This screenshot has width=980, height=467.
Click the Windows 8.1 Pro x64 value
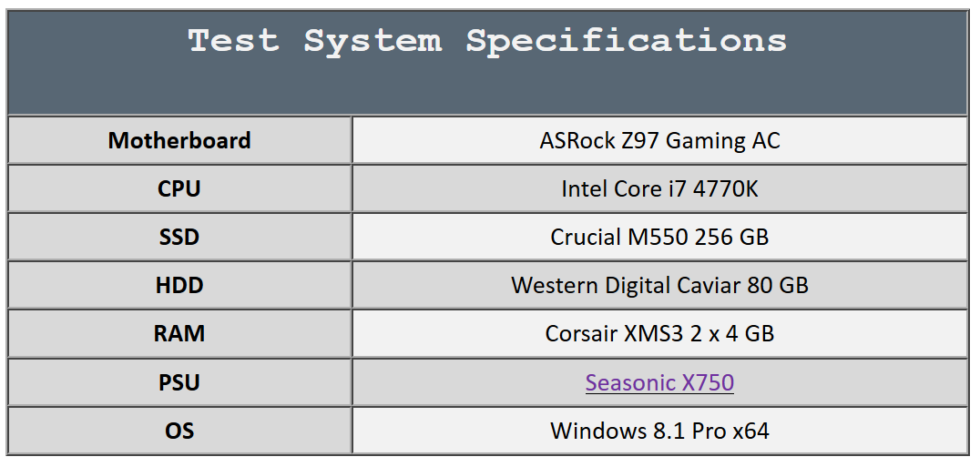pyautogui.click(x=660, y=431)
